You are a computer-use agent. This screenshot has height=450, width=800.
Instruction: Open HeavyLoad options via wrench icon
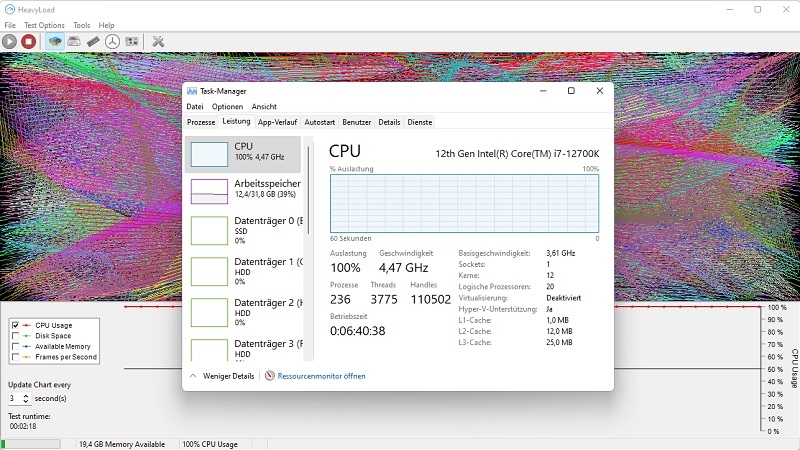coord(158,41)
